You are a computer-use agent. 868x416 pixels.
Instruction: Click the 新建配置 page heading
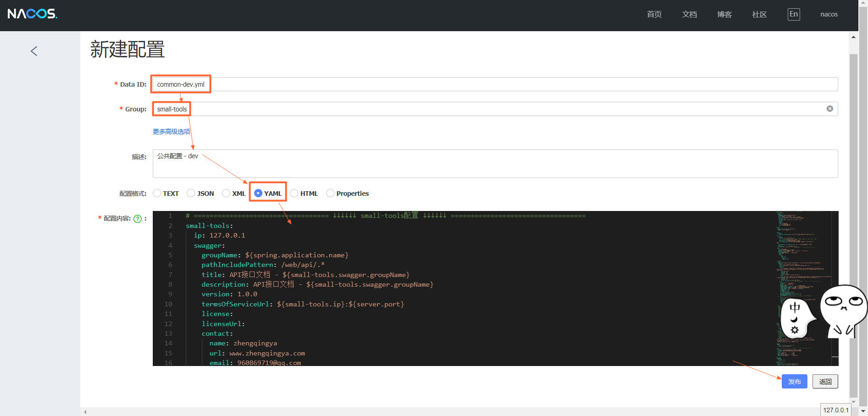coord(128,49)
